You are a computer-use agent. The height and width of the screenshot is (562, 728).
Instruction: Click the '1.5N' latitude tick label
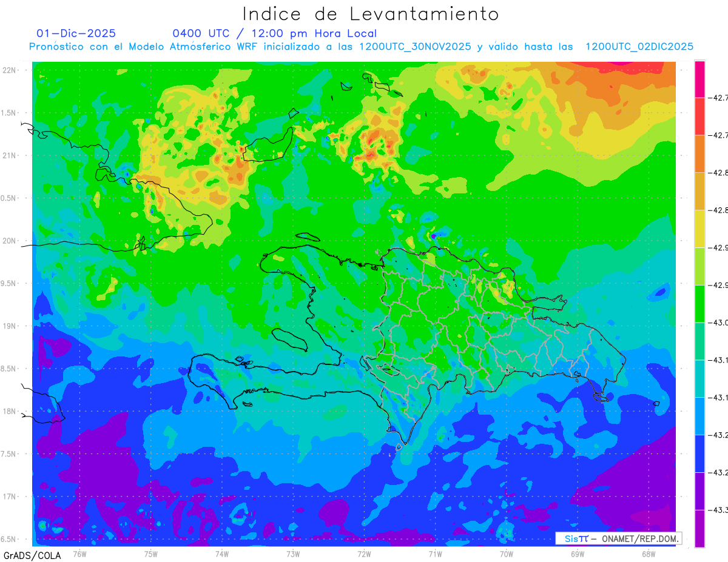tap(9, 113)
